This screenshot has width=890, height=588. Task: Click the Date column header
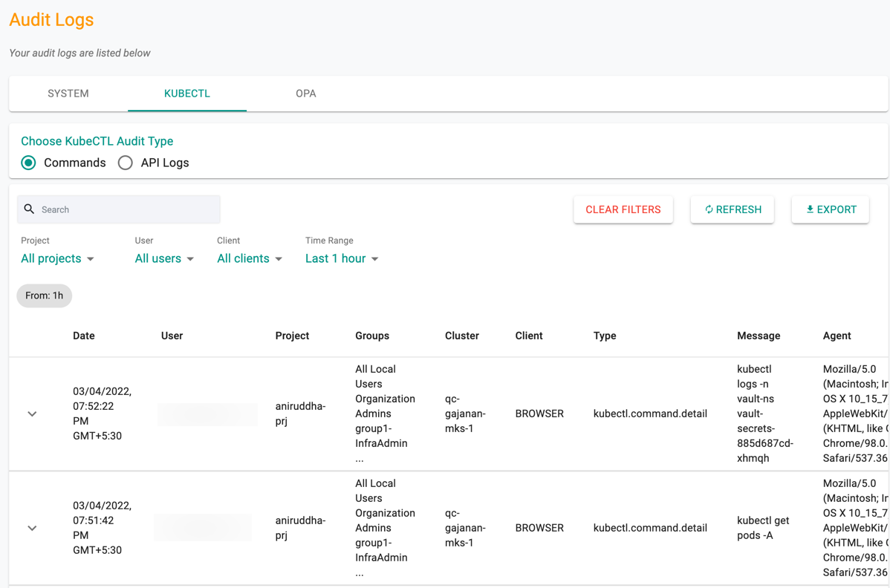pyautogui.click(x=83, y=336)
